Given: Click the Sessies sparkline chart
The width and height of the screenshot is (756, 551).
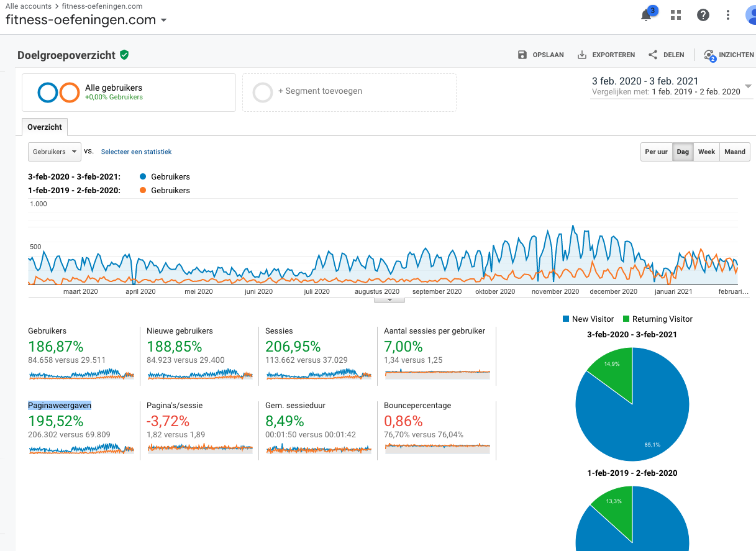Looking at the screenshot, I should pos(318,373).
